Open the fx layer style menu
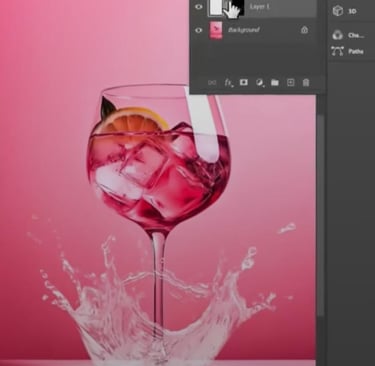 pyautogui.click(x=228, y=83)
